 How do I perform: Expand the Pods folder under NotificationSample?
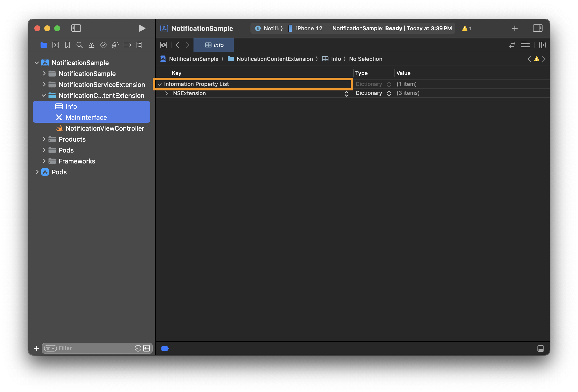(44, 150)
